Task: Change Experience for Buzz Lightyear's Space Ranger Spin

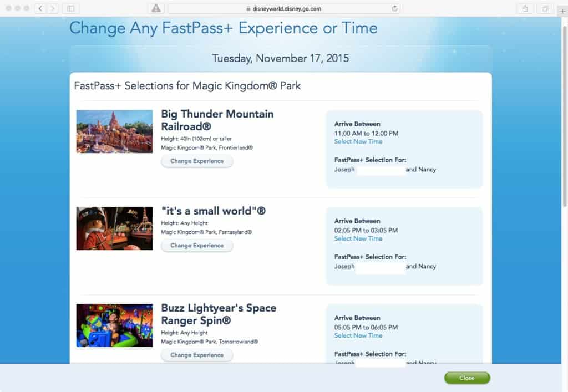Action: point(197,355)
